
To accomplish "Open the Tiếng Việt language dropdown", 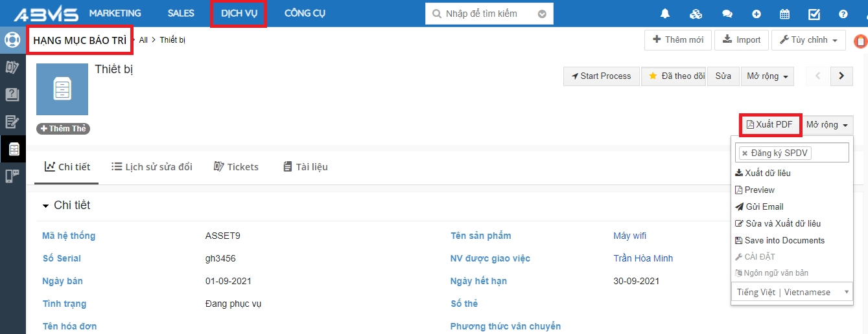I will (792, 292).
